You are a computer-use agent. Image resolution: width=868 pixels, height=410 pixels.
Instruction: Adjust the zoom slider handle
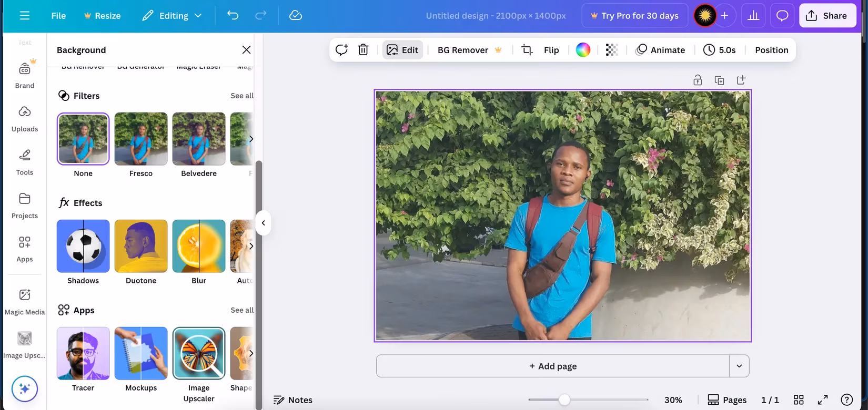tap(564, 400)
